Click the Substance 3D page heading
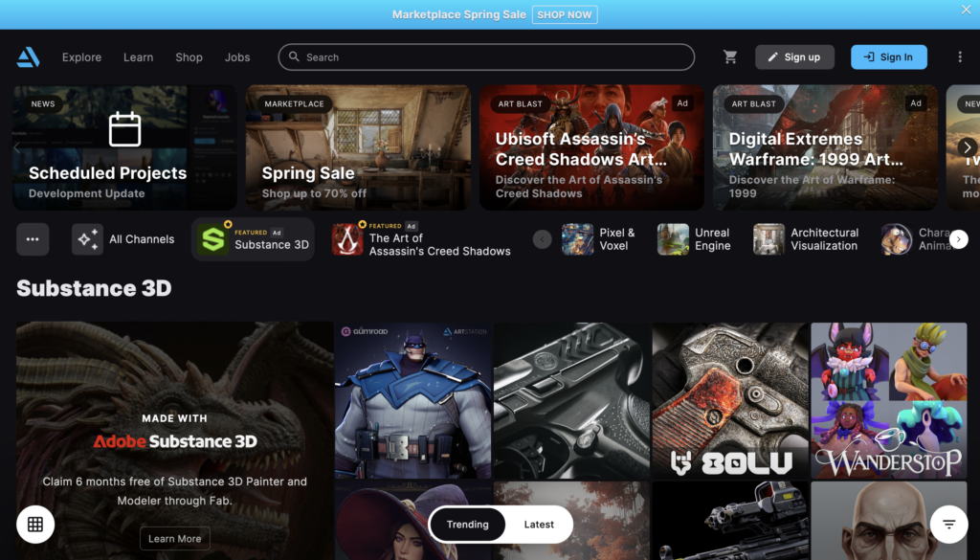 click(94, 288)
